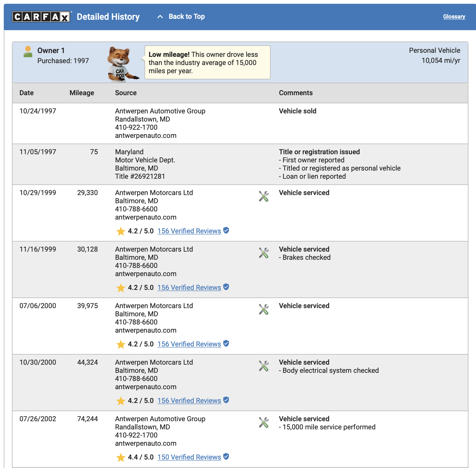Click the 44,324 mileage value
Viewport: 476px width, 468px height.
[x=88, y=362]
